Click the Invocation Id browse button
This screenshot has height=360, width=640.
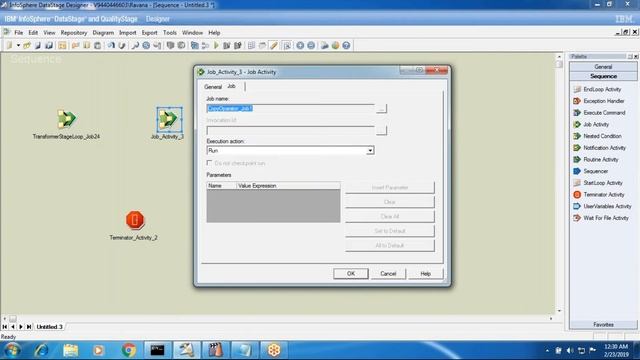point(381,130)
